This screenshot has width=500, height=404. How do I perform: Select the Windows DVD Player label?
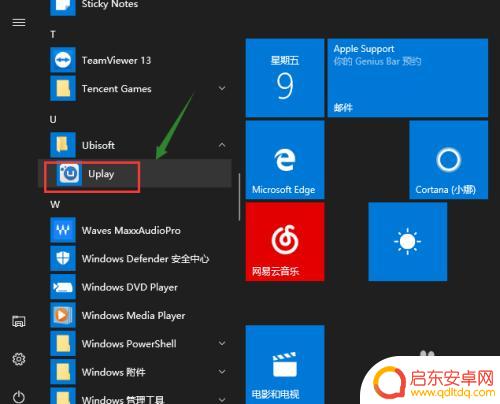(130, 287)
